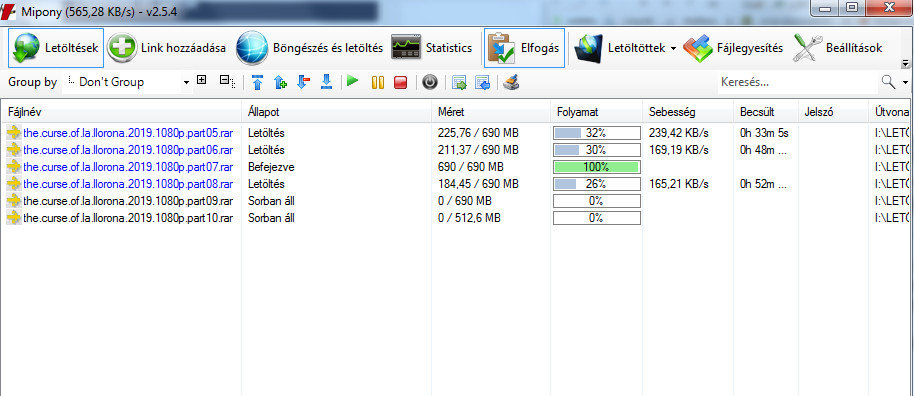914x396 pixels.
Task: Stop downloads with red stop icon
Action: (x=400, y=83)
